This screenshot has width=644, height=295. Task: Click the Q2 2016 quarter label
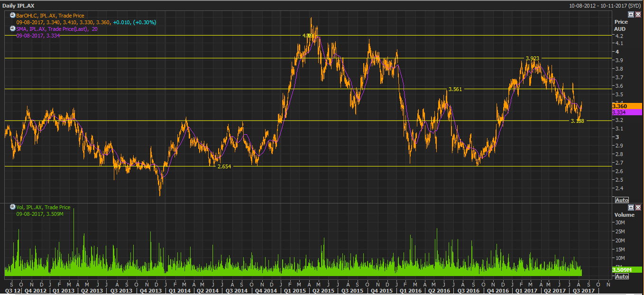click(438, 290)
